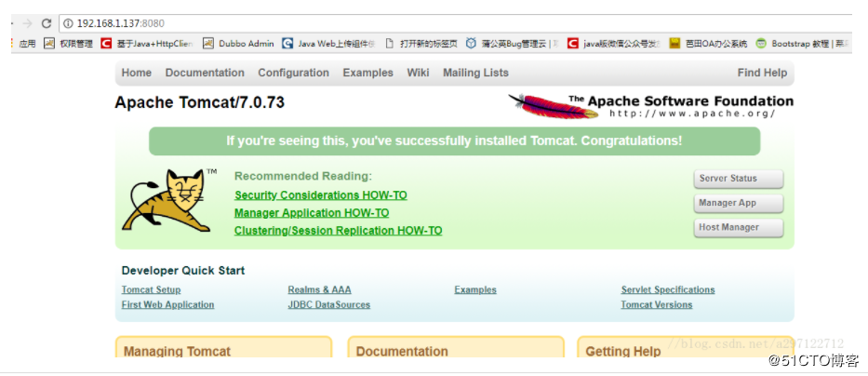Open Documentation in the Tomcat nav bar

point(205,73)
